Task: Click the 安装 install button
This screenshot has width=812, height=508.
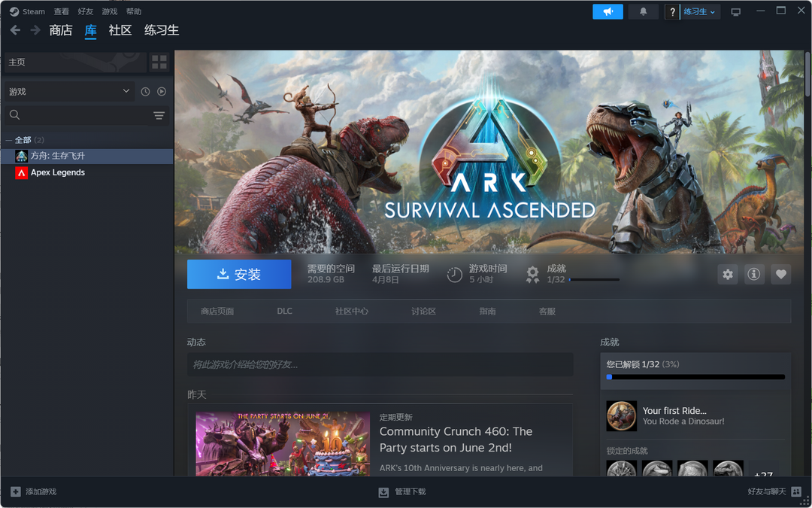Action: pyautogui.click(x=239, y=274)
